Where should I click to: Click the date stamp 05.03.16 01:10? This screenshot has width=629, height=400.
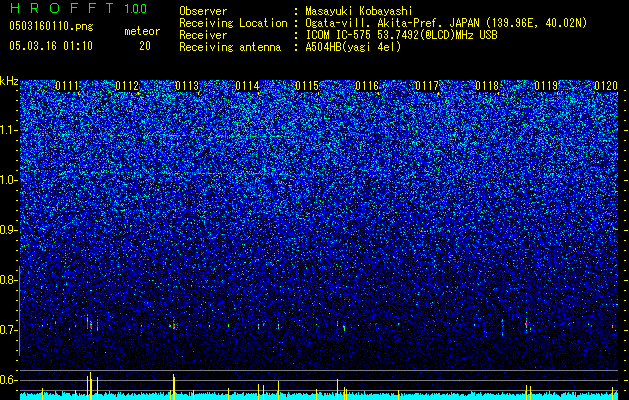pyautogui.click(x=51, y=46)
